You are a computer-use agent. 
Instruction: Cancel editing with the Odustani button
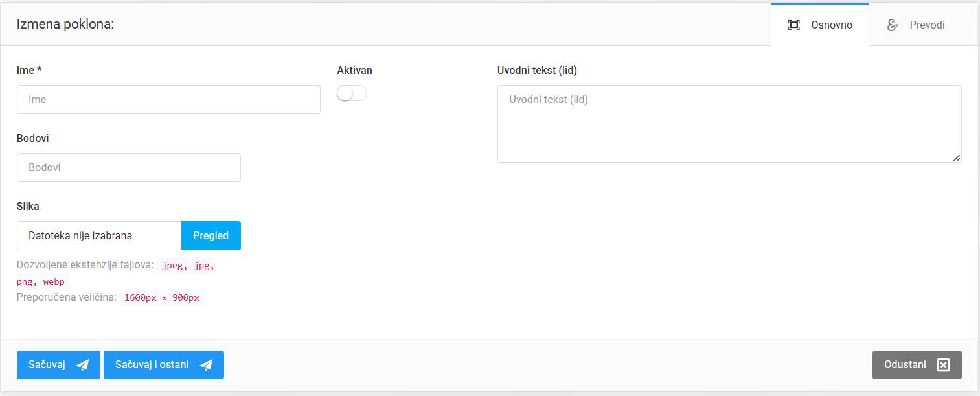coord(917,365)
